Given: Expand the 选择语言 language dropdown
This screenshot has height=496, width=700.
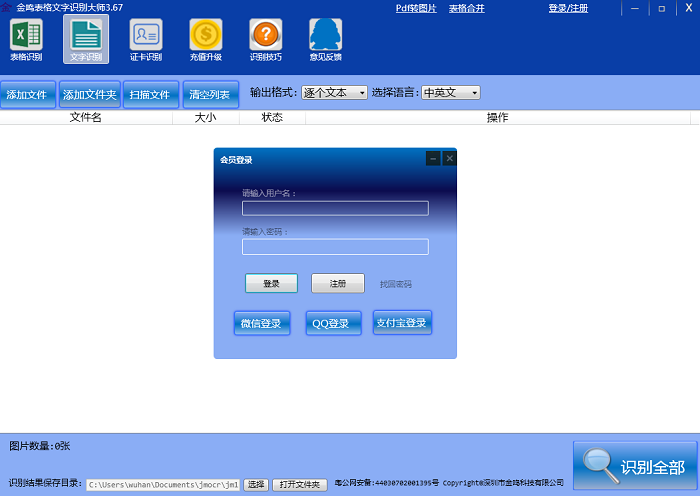Looking at the screenshot, I should click(451, 92).
